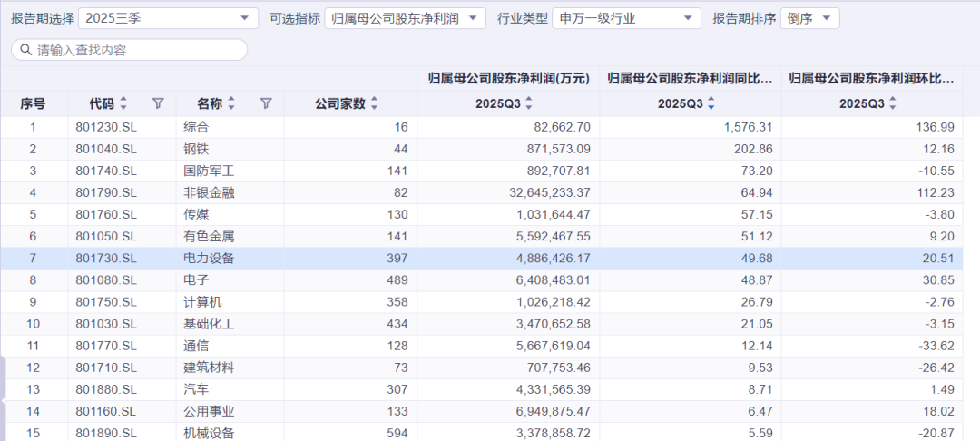Open the 代码 column filter funnel

[x=158, y=103]
